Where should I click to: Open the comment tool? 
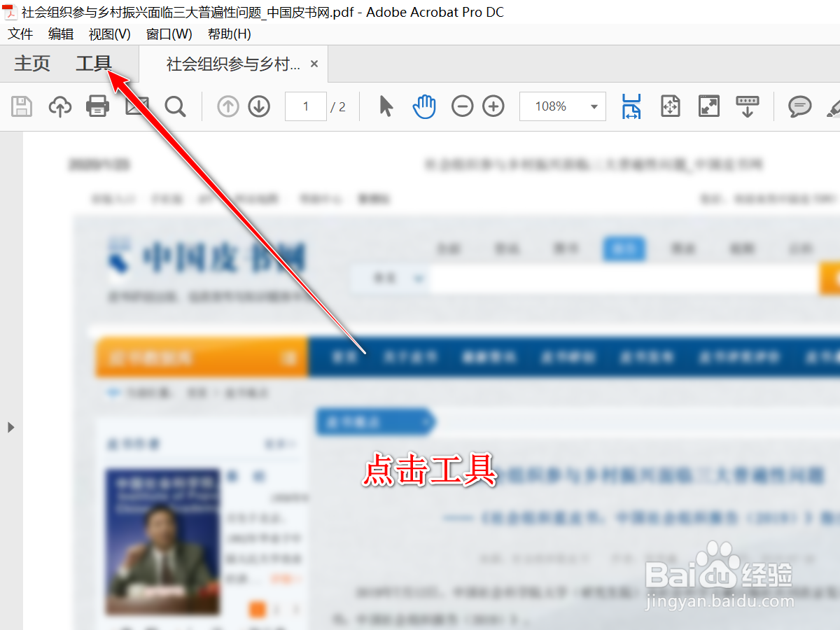click(x=799, y=106)
